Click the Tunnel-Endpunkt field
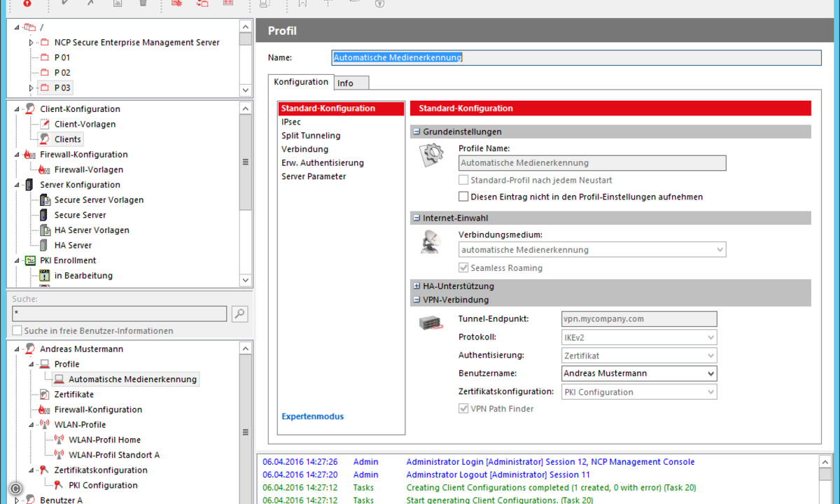 pos(639,319)
